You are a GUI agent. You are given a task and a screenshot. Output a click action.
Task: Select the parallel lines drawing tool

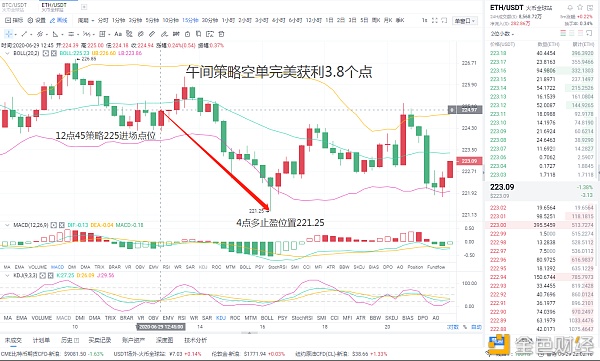[x=71, y=34]
